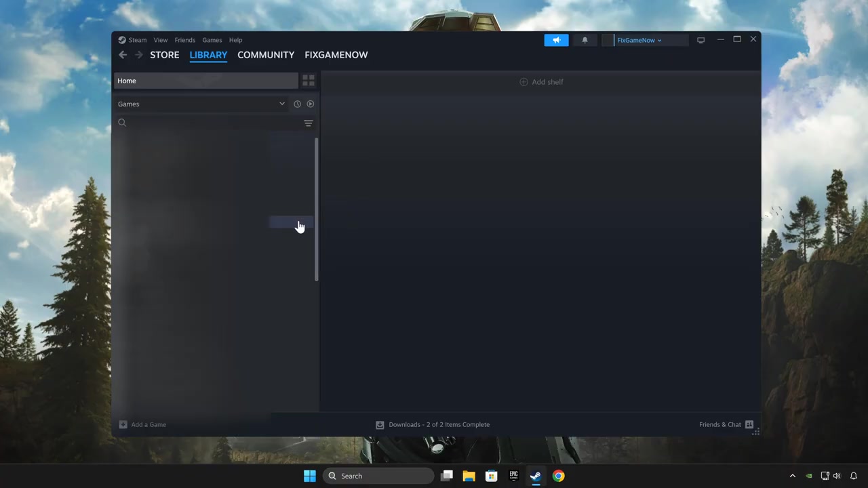Open Epic Games Launcher from taskbar

point(513,476)
